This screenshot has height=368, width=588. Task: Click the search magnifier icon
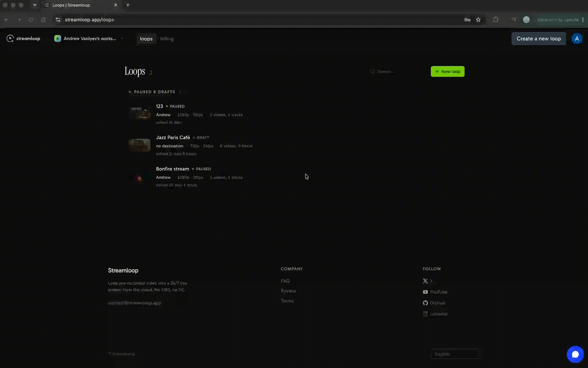(372, 71)
